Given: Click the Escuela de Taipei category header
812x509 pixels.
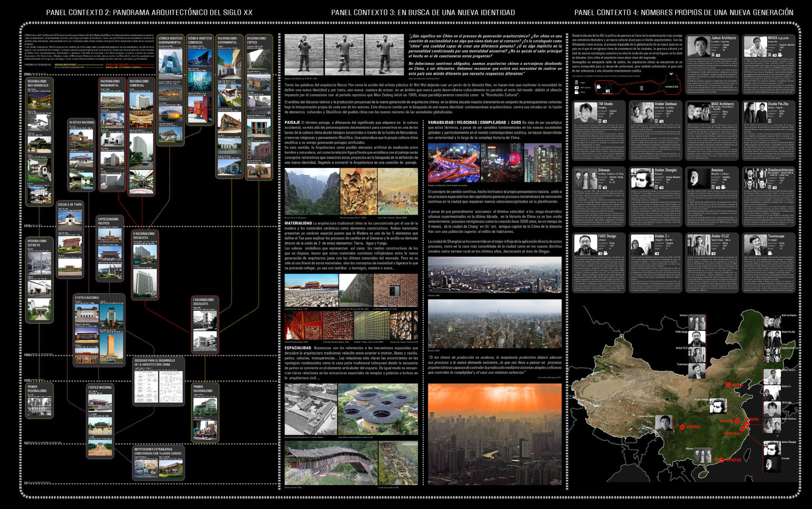Looking at the screenshot, I should [x=70, y=205].
